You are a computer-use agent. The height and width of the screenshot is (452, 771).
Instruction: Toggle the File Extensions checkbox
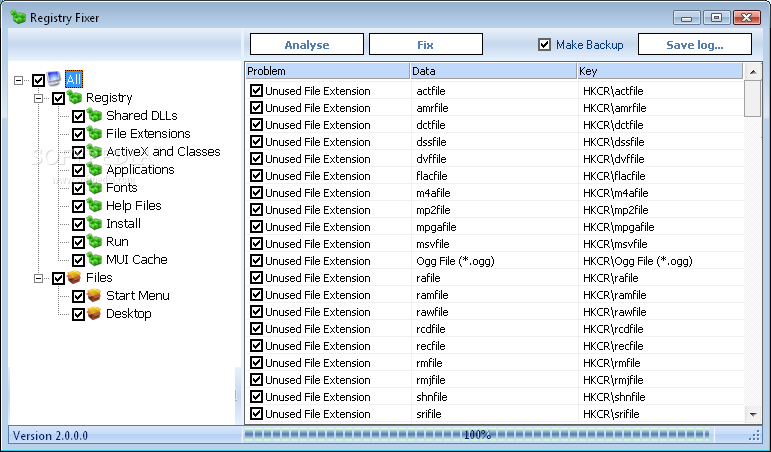(x=79, y=134)
